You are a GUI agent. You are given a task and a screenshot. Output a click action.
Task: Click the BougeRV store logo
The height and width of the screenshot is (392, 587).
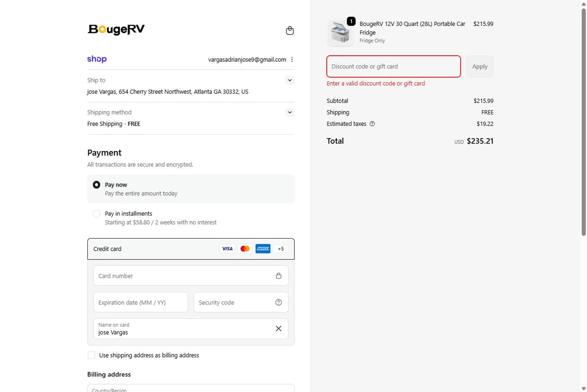pyautogui.click(x=116, y=29)
